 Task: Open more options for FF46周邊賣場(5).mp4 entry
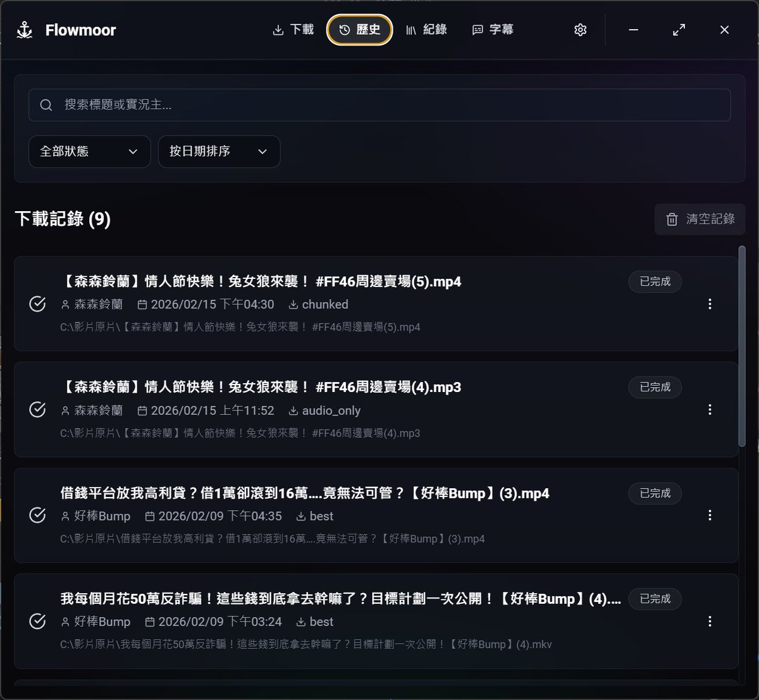pos(710,304)
